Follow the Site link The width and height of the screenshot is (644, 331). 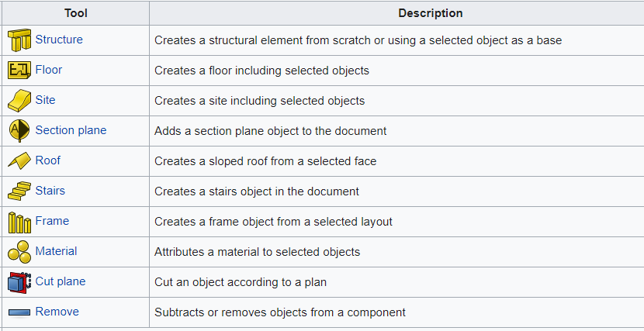coord(46,100)
